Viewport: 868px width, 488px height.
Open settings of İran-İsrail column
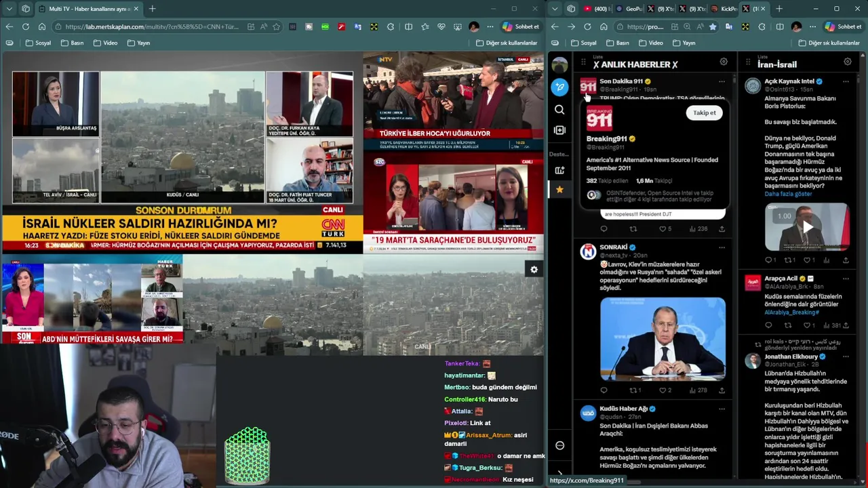(848, 62)
